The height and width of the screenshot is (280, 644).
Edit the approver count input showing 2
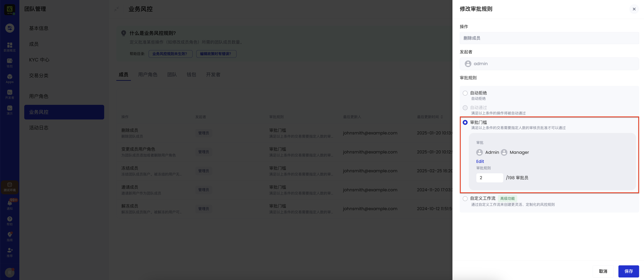(489, 178)
